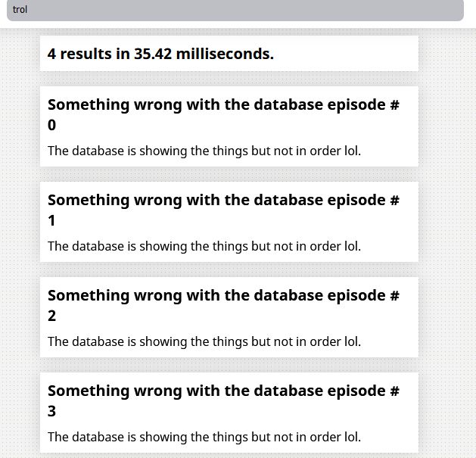Viewport: 476px width, 458px height.
Task: Open result "Something wrong with the database episode # 2"
Action: [223, 305]
